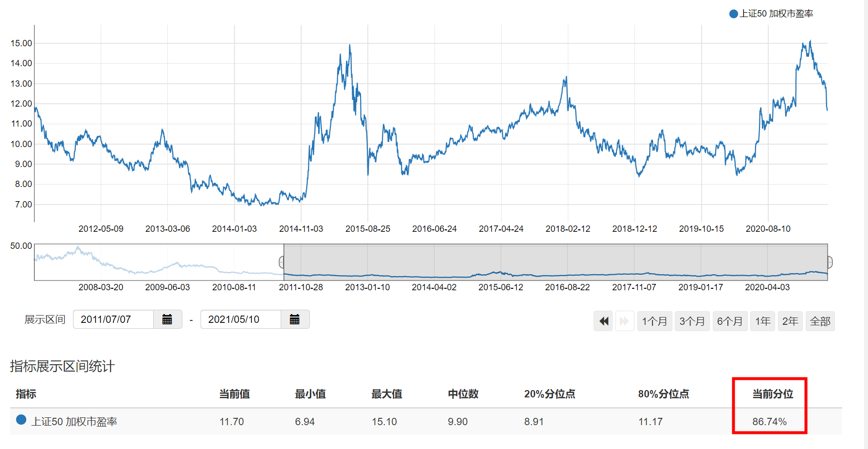The image size is (868, 449).
Task: Click the 2015-08-25 axis label
Action: (368, 229)
